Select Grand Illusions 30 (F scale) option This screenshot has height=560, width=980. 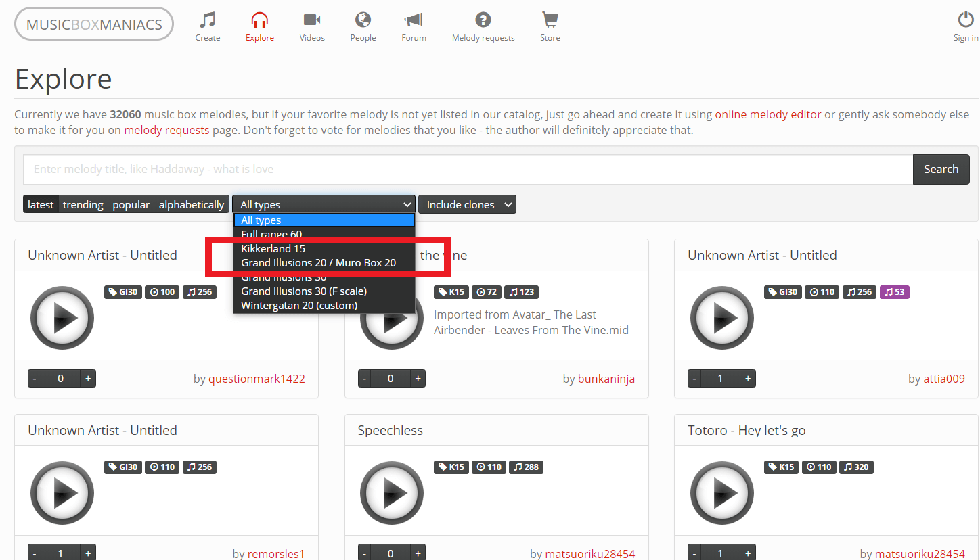point(304,291)
